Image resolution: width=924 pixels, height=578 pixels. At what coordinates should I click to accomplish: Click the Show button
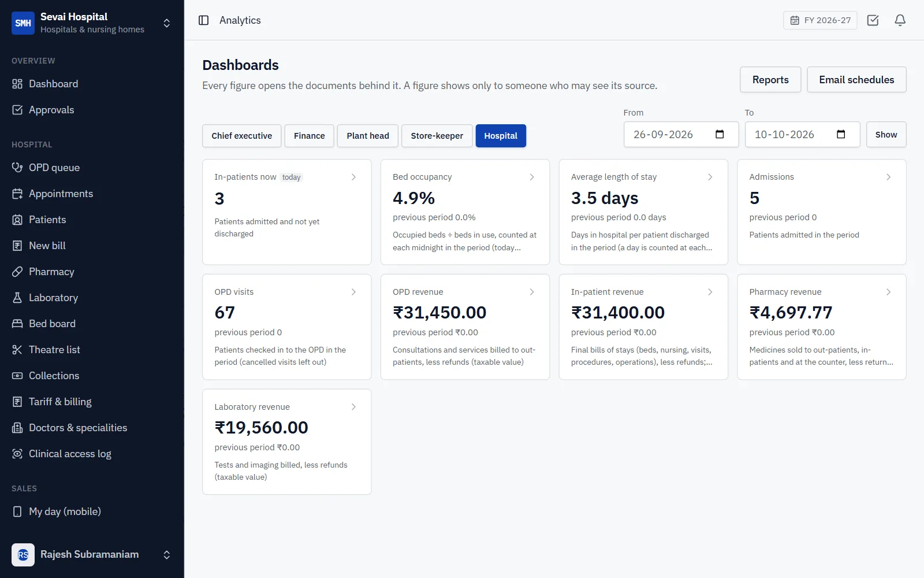click(886, 135)
